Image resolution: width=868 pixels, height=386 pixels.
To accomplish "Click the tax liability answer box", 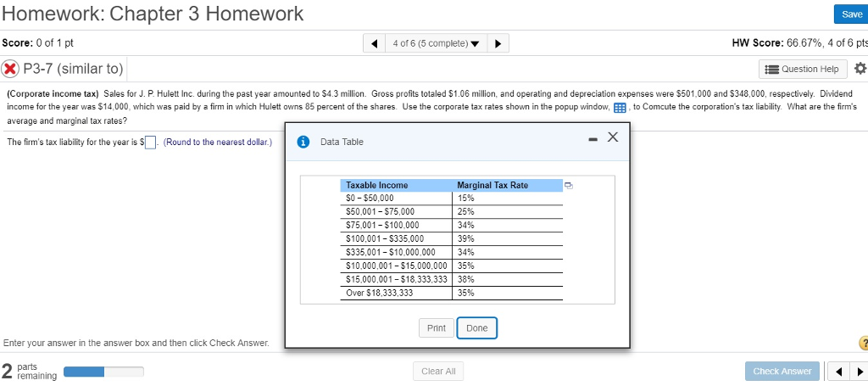I will pyautogui.click(x=151, y=143).
